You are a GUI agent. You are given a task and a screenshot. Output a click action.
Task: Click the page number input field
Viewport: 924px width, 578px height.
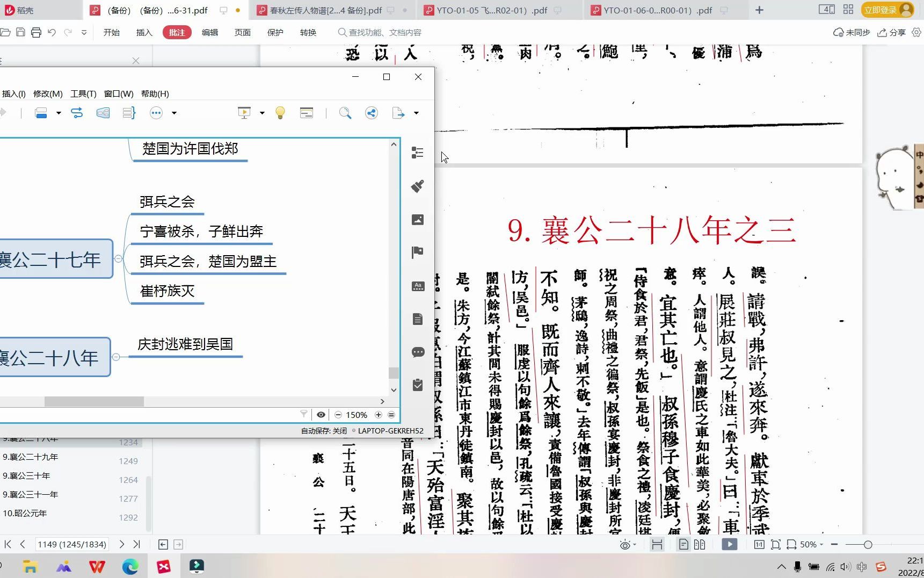72,544
